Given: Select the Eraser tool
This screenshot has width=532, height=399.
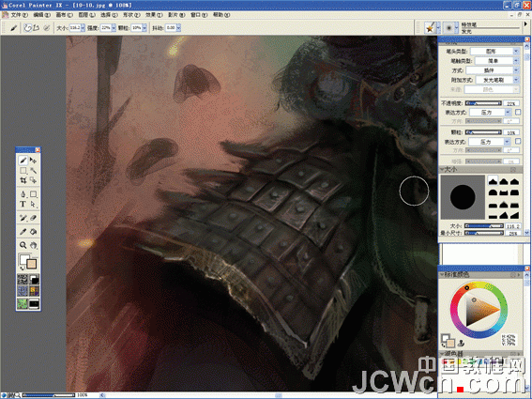Looking at the screenshot, I should pos(33,218).
